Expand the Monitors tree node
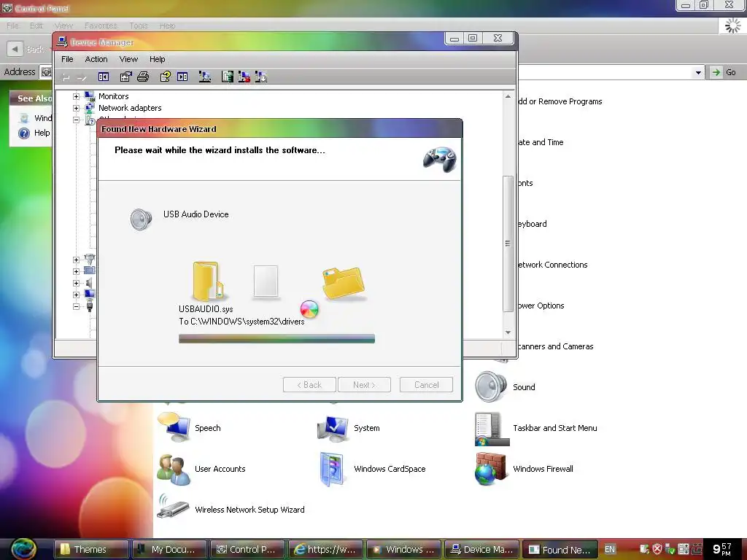Screen dimensions: 747x560 pos(76,96)
